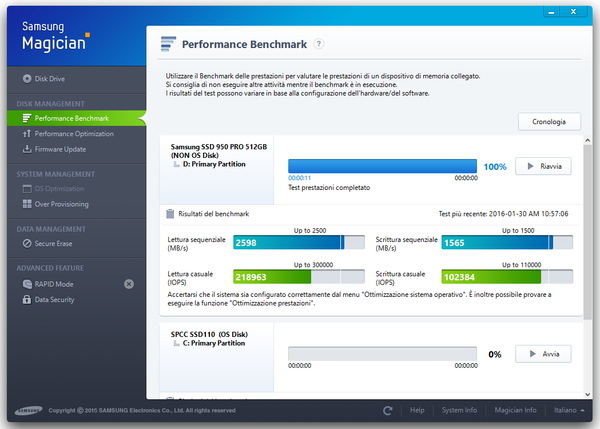Click the Firmware Update download icon
Viewport: 600px width, 429px height.
pyautogui.click(x=27, y=149)
